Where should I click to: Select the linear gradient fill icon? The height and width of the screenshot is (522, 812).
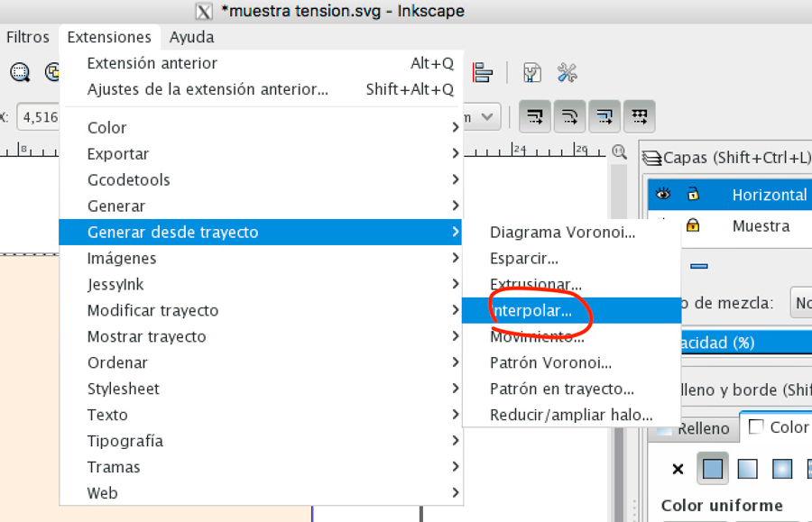(x=747, y=469)
